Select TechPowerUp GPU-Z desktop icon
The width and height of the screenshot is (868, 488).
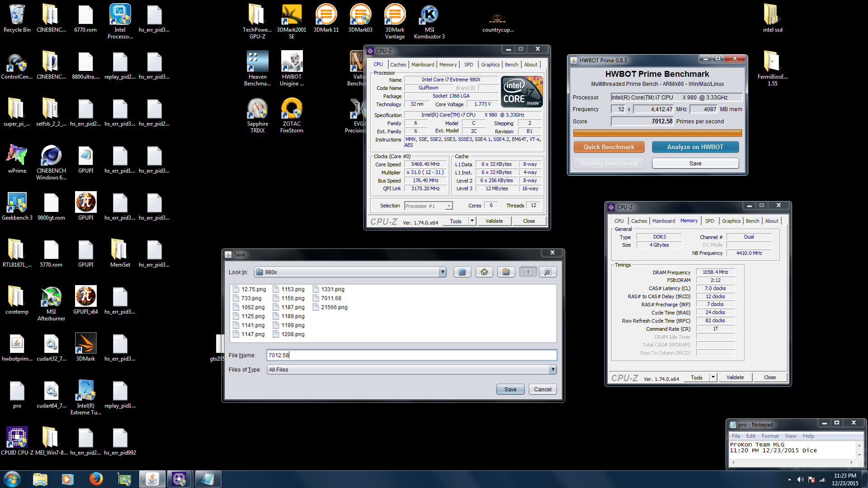[x=257, y=22]
